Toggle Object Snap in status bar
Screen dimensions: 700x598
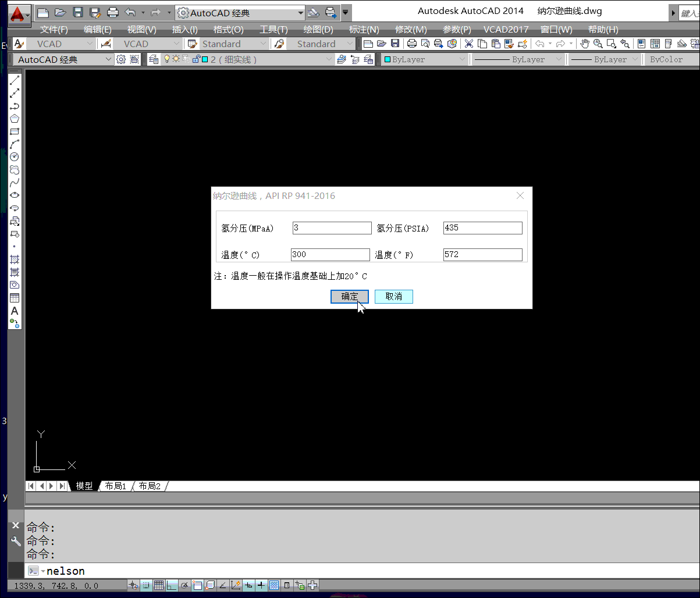click(x=197, y=585)
